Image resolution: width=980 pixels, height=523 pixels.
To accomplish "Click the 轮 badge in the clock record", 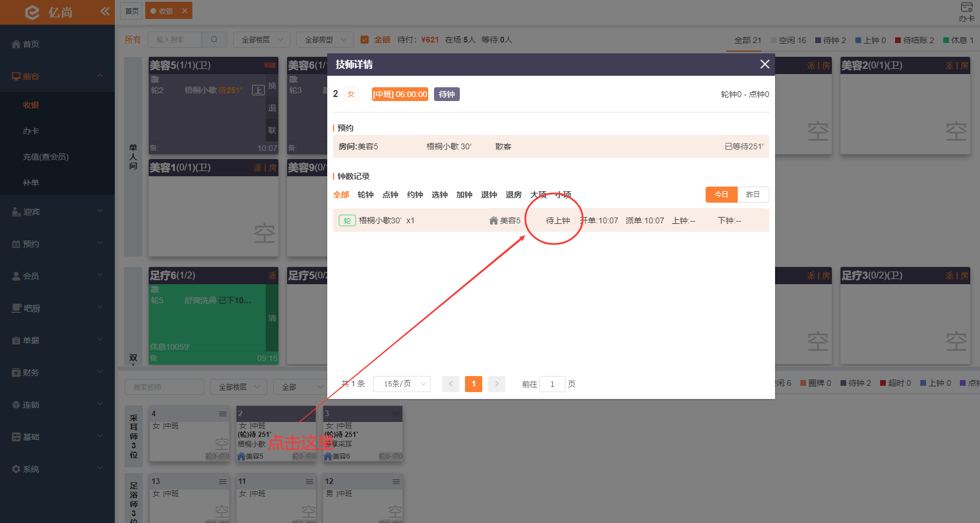I will click(x=347, y=220).
